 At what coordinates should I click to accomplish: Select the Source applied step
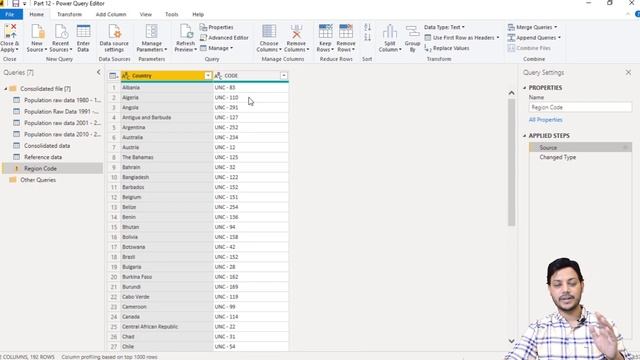click(x=580, y=147)
